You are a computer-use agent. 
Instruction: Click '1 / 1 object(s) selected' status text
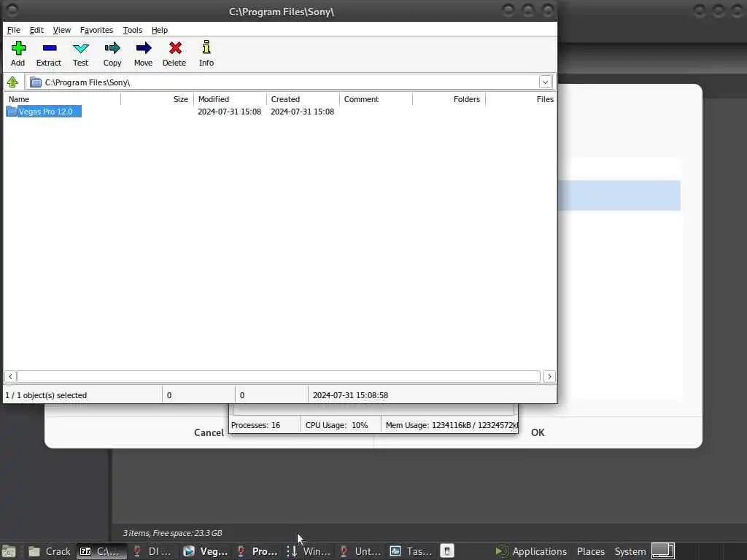[46, 395]
